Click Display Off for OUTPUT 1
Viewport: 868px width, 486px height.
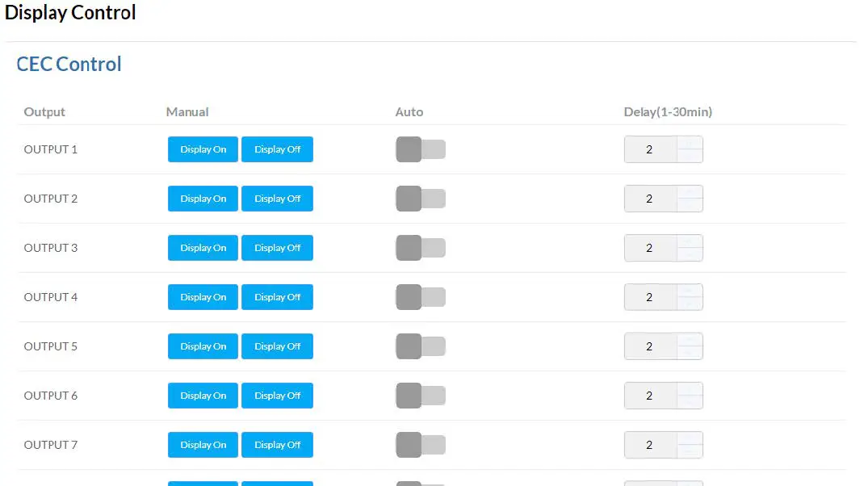tap(277, 149)
